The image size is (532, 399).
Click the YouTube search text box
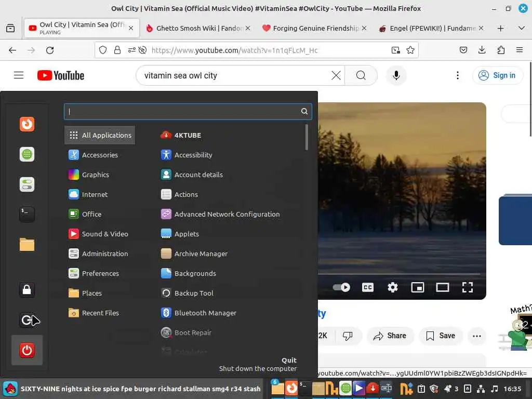coord(235,75)
